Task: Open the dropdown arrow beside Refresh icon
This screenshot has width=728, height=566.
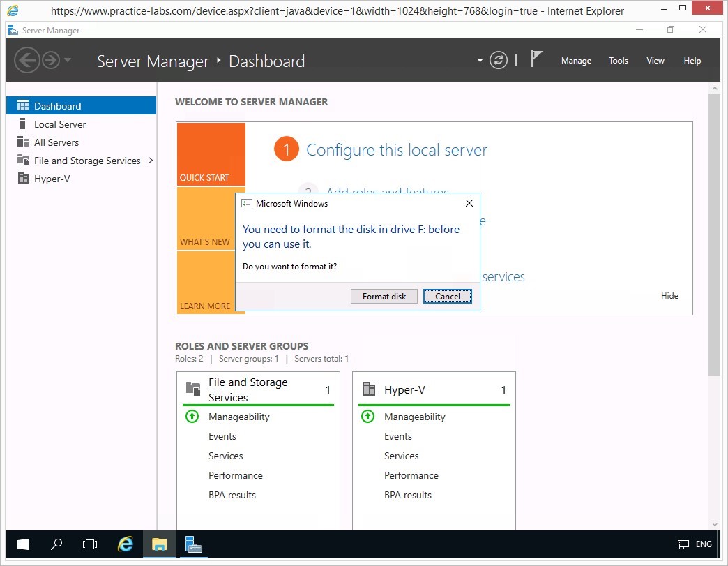Action: click(480, 61)
